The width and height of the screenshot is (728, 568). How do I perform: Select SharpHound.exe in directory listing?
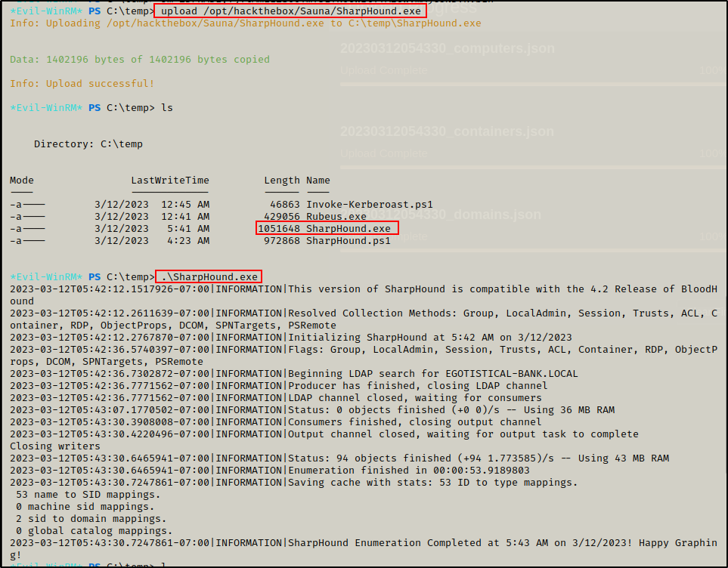click(x=349, y=228)
